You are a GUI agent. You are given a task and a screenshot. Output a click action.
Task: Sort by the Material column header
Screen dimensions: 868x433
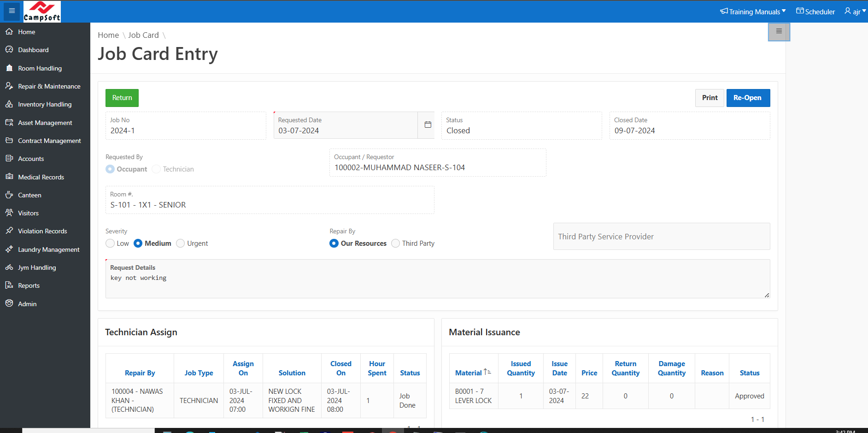pos(469,373)
